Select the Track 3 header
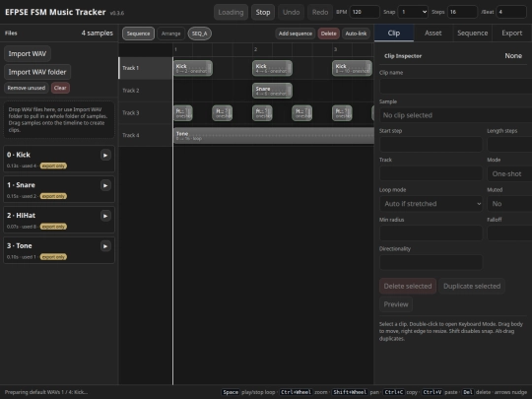Viewport: 532px width, 399px height. point(146,112)
